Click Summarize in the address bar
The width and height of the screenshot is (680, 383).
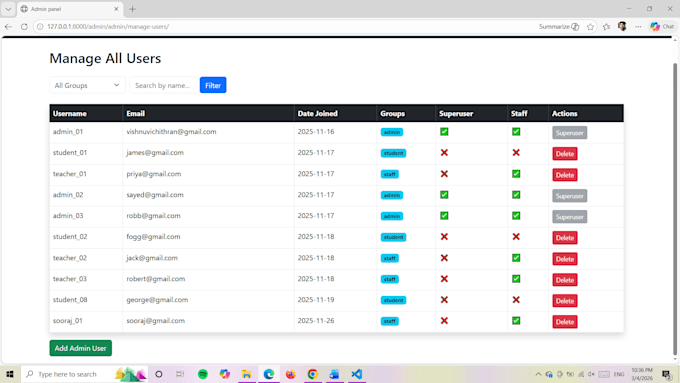559,26
